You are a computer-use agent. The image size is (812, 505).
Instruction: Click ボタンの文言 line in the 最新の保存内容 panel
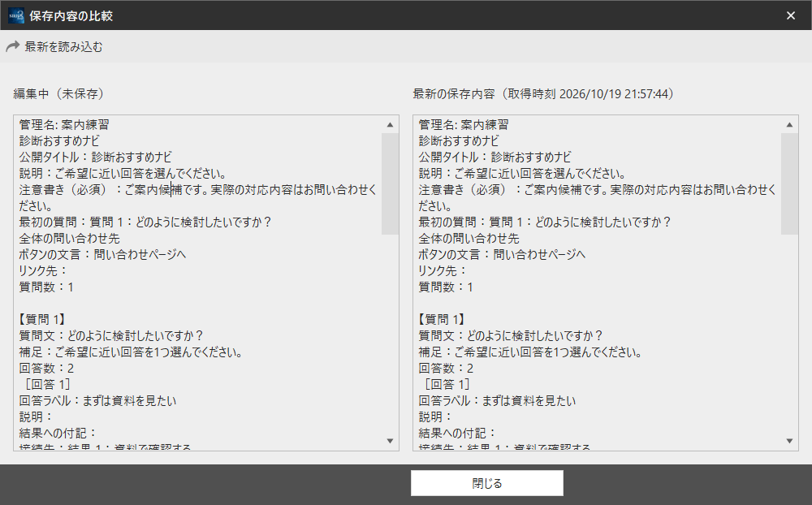coord(502,254)
